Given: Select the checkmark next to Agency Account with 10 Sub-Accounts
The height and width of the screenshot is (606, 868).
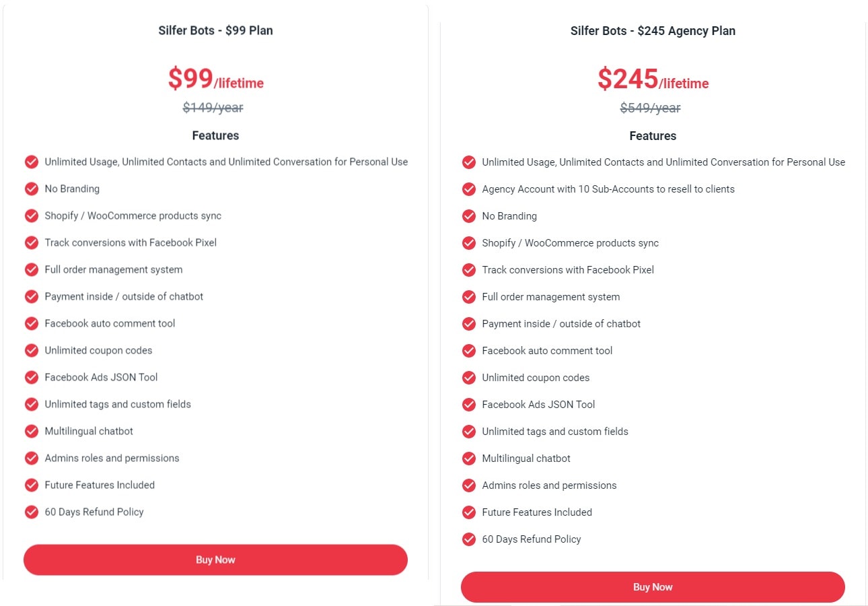Looking at the screenshot, I should pyautogui.click(x=469, y=189).
